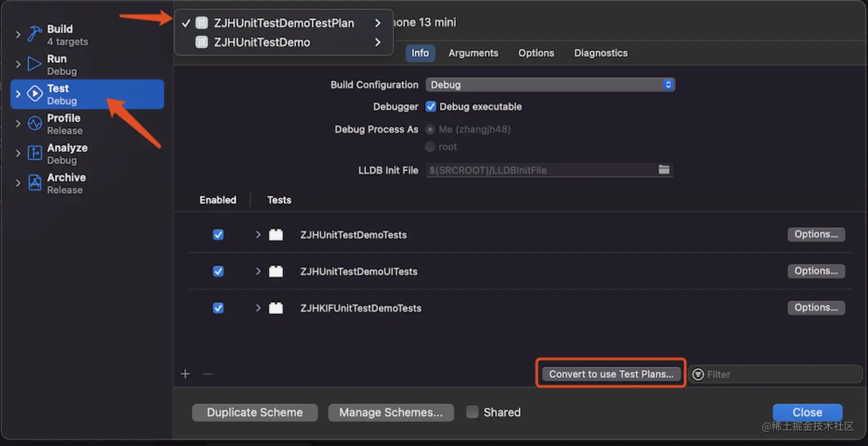Click the Manage Schemes button
The height and width of the screenshot is (446, 868).
point(390,412)
